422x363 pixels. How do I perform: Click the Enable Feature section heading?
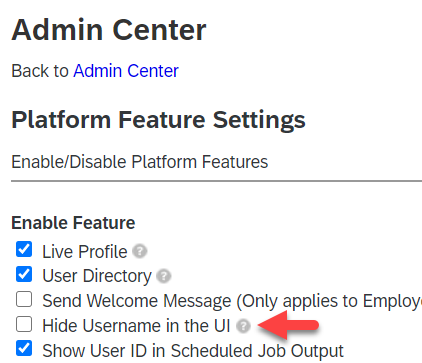73,223
